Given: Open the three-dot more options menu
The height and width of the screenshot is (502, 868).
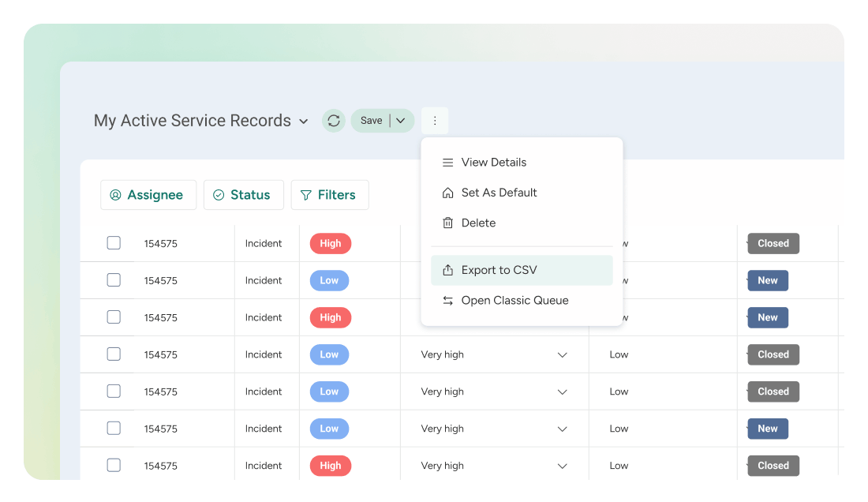Looking at the screenshot, I should coord(435,121).
